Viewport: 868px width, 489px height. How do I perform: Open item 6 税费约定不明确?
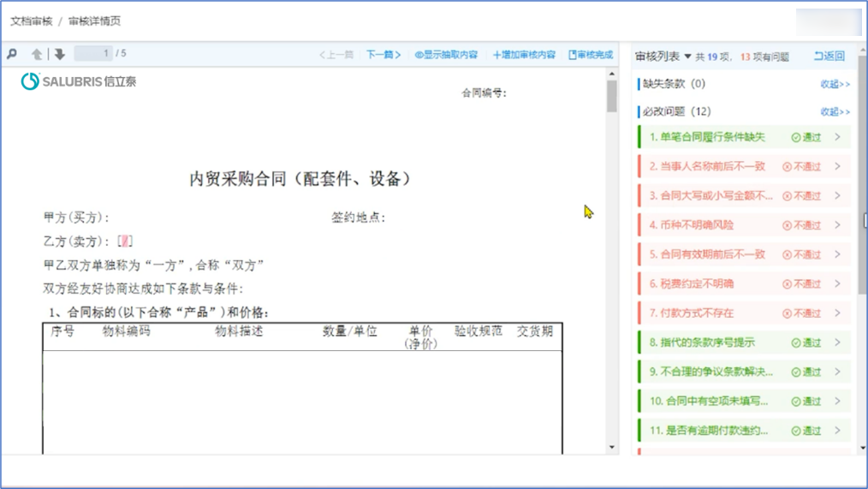click(x=744, y=283)
